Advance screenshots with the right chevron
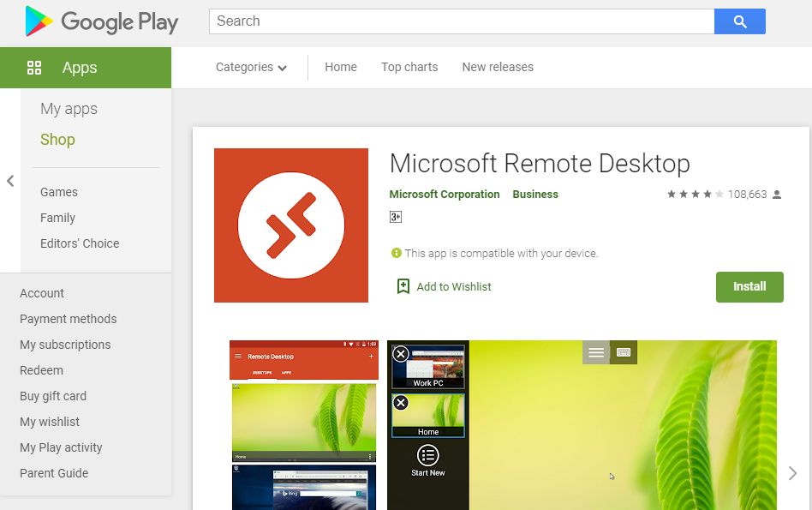The image size is (812, 510). 792,473
